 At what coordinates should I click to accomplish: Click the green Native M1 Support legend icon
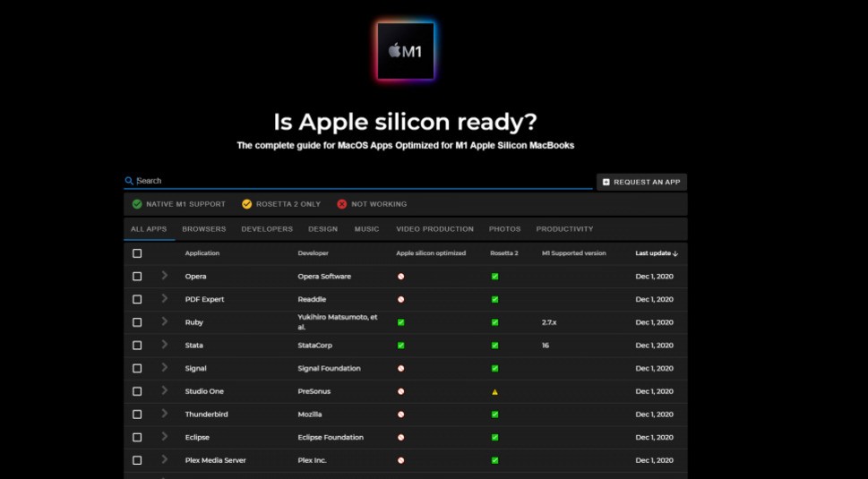[137, 204]
